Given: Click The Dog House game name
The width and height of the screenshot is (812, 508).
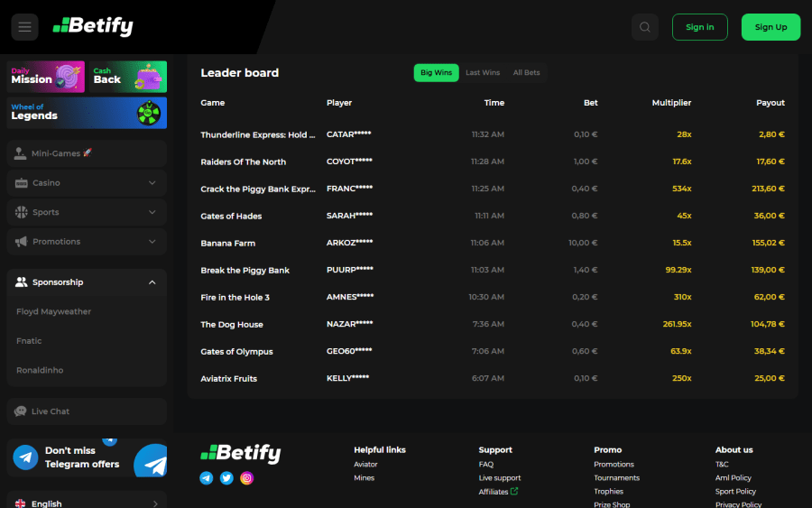Looking at the screenshot, I should coord(232,325).
